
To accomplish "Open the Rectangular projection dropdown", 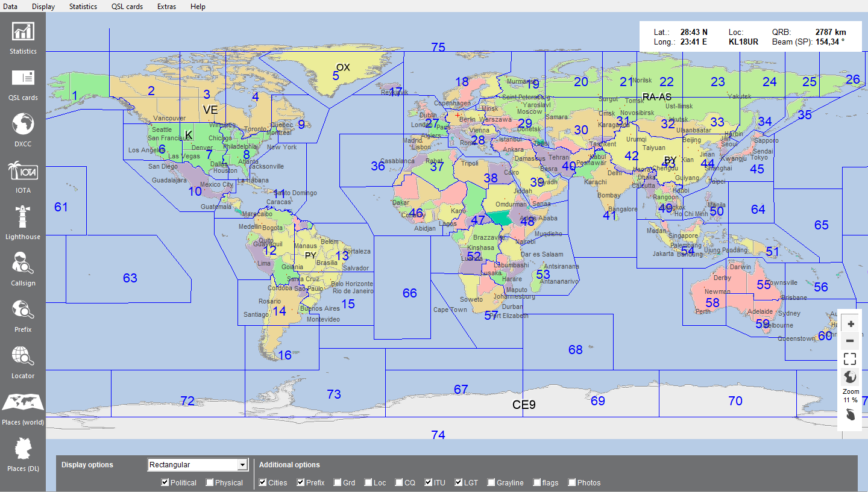I will click(x=198, y=464).
